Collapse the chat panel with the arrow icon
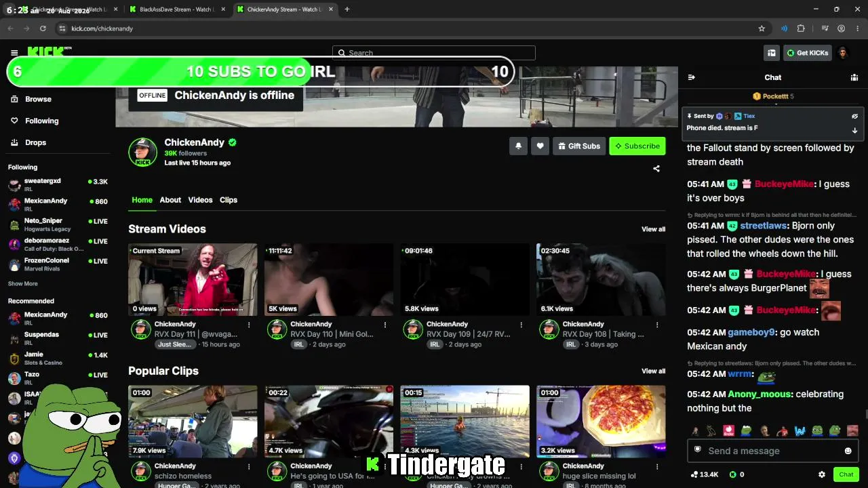This screenshot has width=868, height=488. tap(692, 77)
